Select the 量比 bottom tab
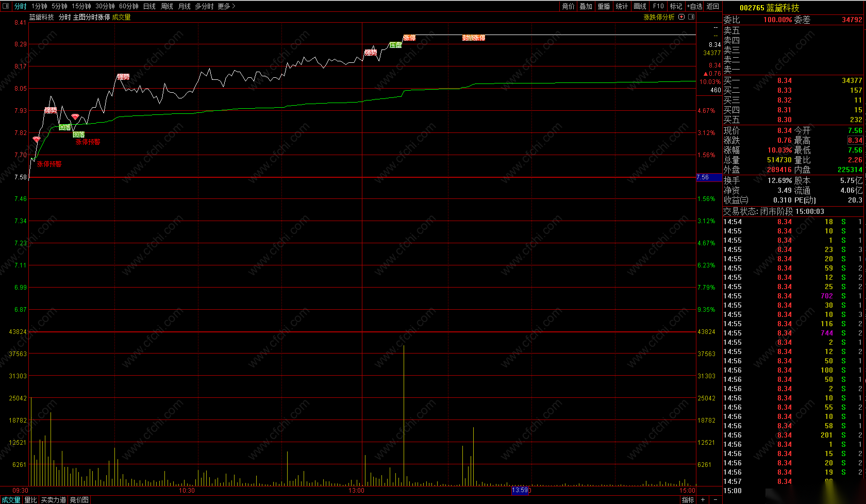The image size is (866, 504). [x=30, y=500]
